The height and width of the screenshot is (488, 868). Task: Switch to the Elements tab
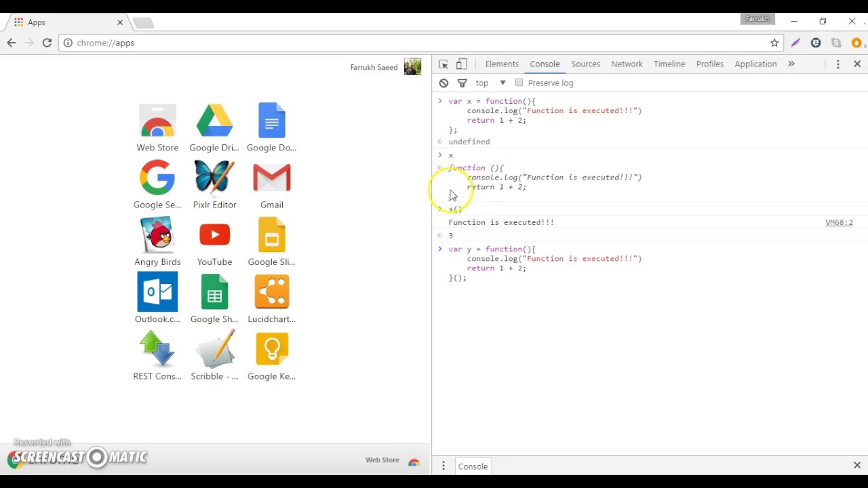coord(502,64)
